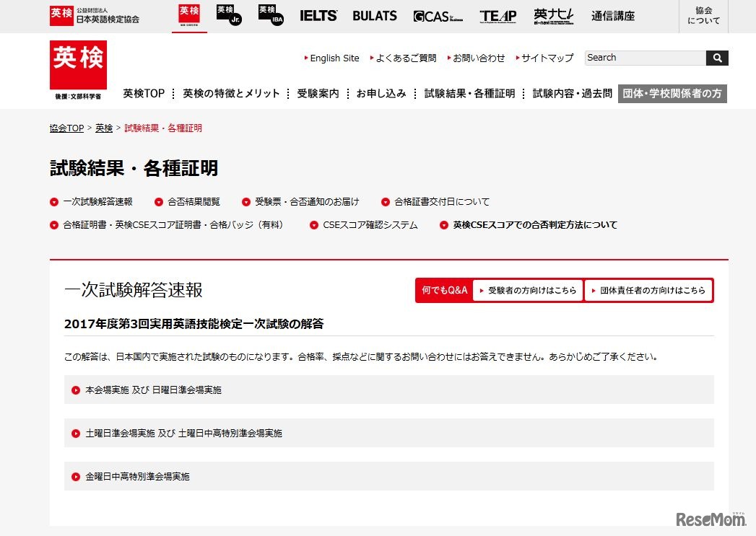Click the 団体・学校関係者の方 tab
Image resolution: width=756 pixels, height=536 pixels.
coord(672,93)
